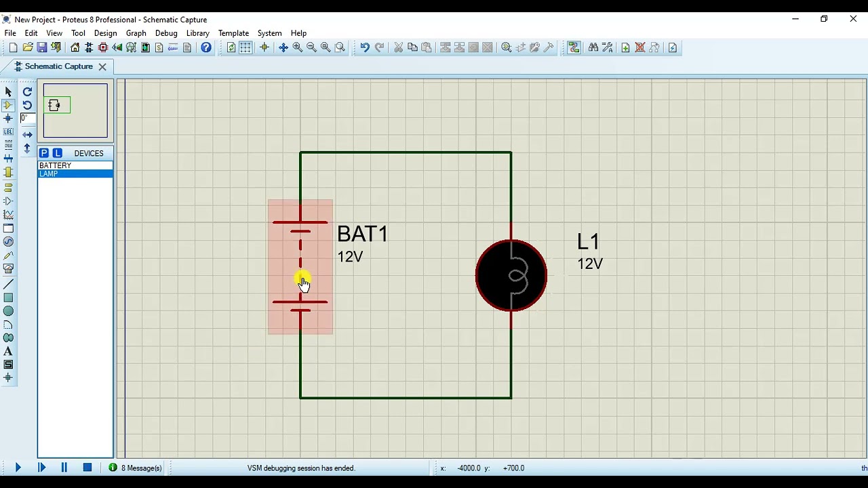Undo last action with toolbar arrow
868x488 pixels.
(365, 47)
